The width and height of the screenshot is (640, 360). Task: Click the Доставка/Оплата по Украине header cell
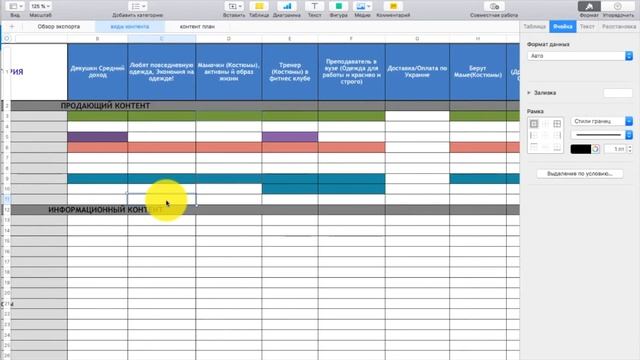point(417,72)
